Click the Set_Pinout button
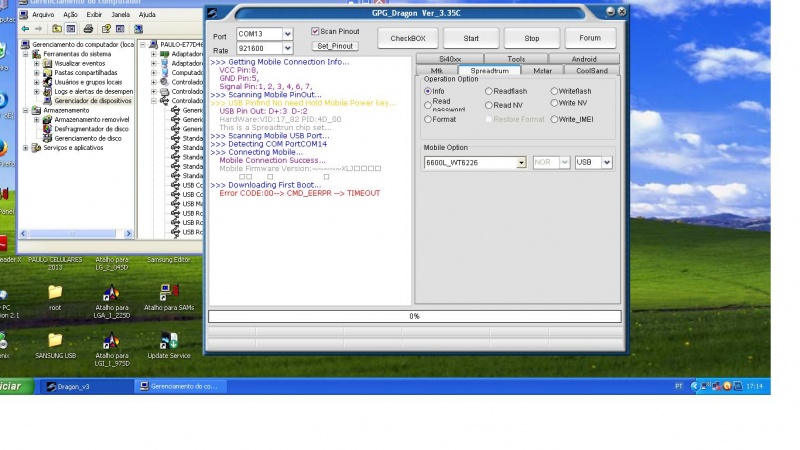 coord(335,46)
